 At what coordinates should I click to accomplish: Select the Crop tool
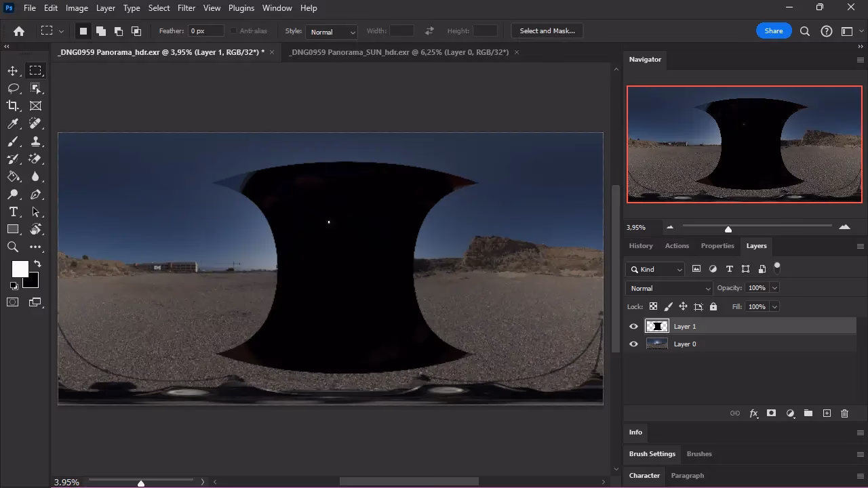[13, 106]
